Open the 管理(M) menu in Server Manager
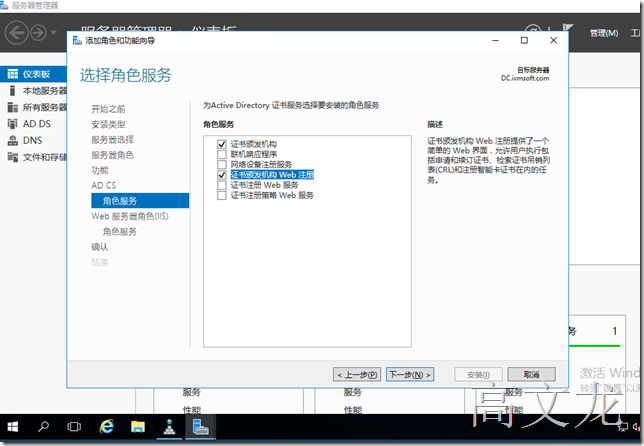Screen dimensions: 644x446 604,33
